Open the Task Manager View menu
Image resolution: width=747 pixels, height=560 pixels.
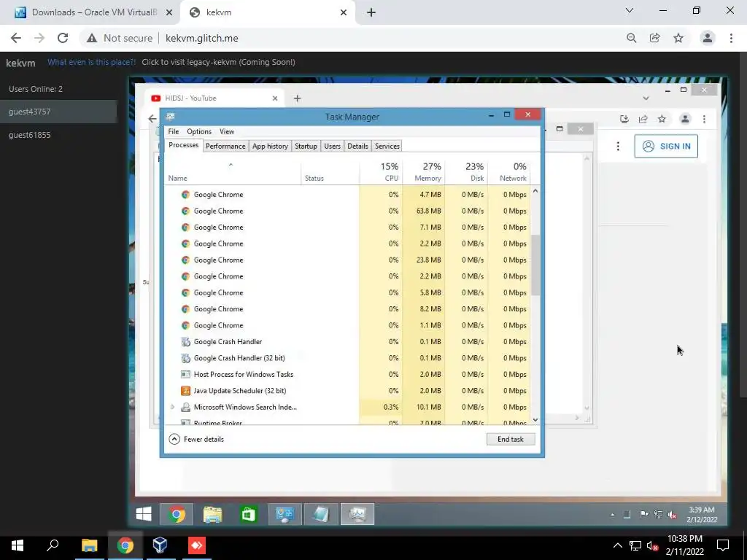click(x=227, y=131)
